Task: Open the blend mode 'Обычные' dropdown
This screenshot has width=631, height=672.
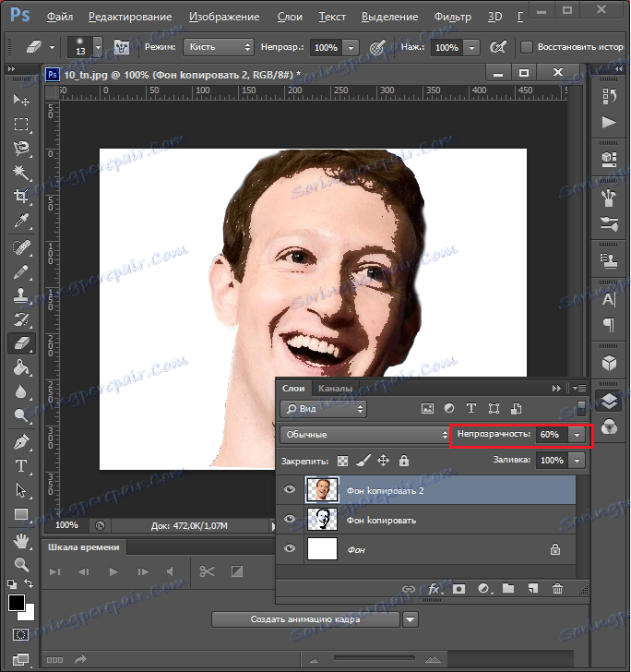Action: (364, 435)
